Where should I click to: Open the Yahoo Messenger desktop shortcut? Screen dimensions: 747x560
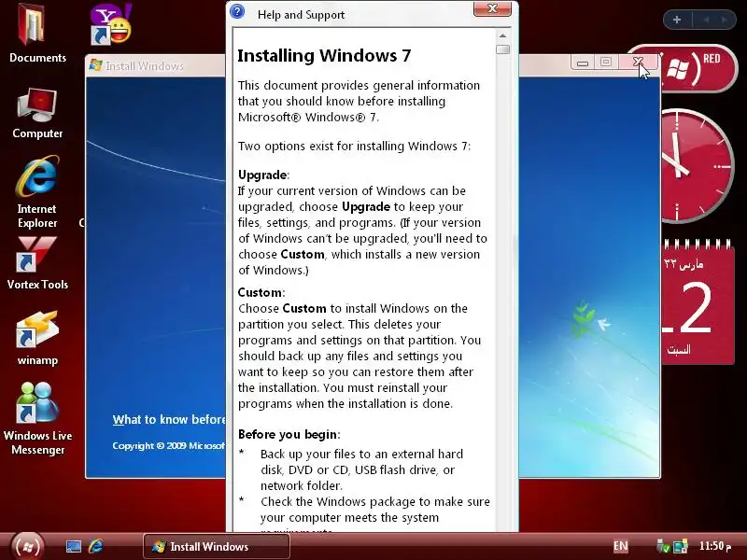111,24
